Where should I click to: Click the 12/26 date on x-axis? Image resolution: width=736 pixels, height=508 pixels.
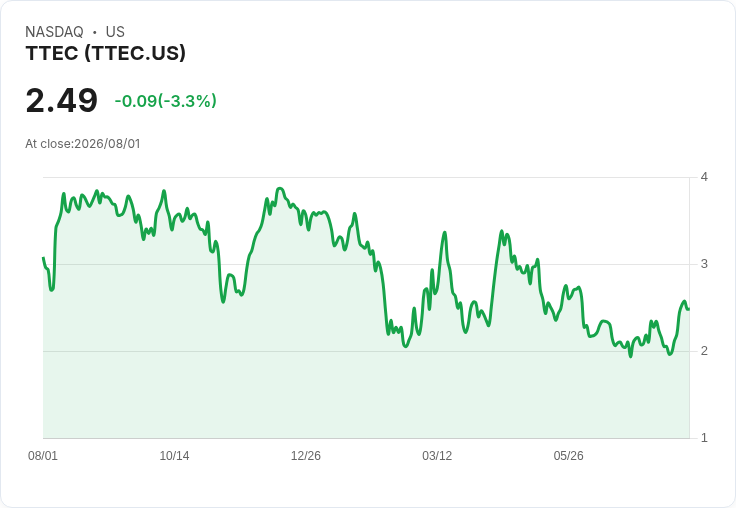coord(306,455)
